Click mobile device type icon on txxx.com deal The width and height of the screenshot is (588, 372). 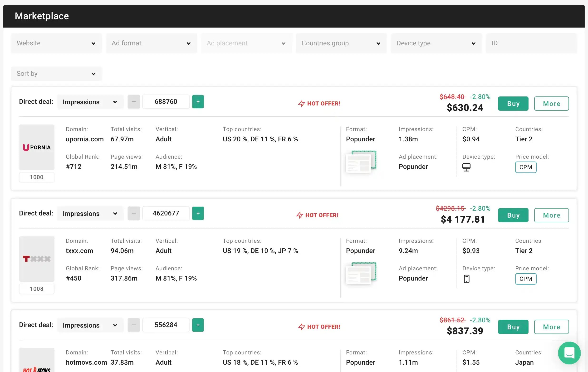[x=467, y=279]
